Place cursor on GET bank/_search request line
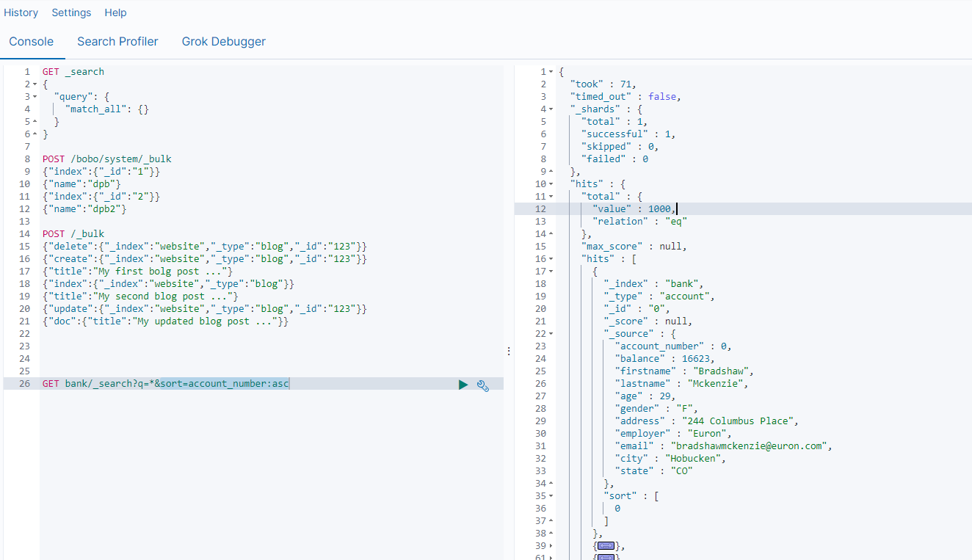Image resolution: width=972 pixels, height=560 pixels. click(x=166, y=384)
